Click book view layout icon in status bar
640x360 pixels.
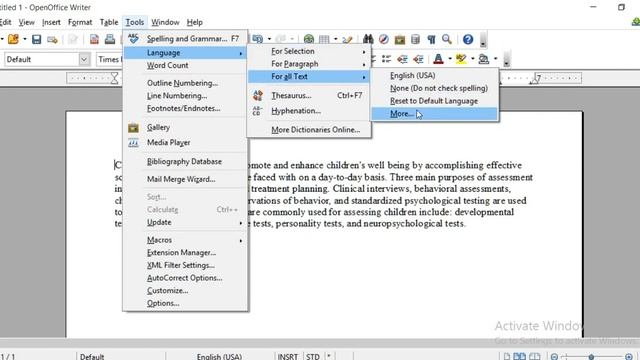[535, 356]
